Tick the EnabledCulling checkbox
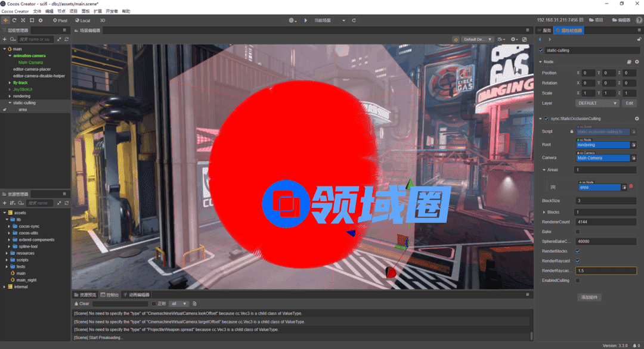Viewport: 644px width, 349px height. point(577,280)
